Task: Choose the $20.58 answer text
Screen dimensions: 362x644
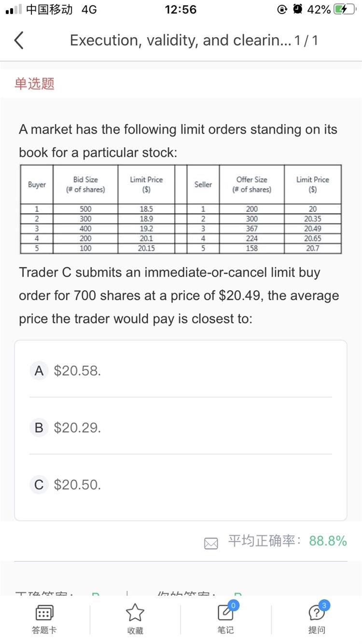Action: pos(77,371)
